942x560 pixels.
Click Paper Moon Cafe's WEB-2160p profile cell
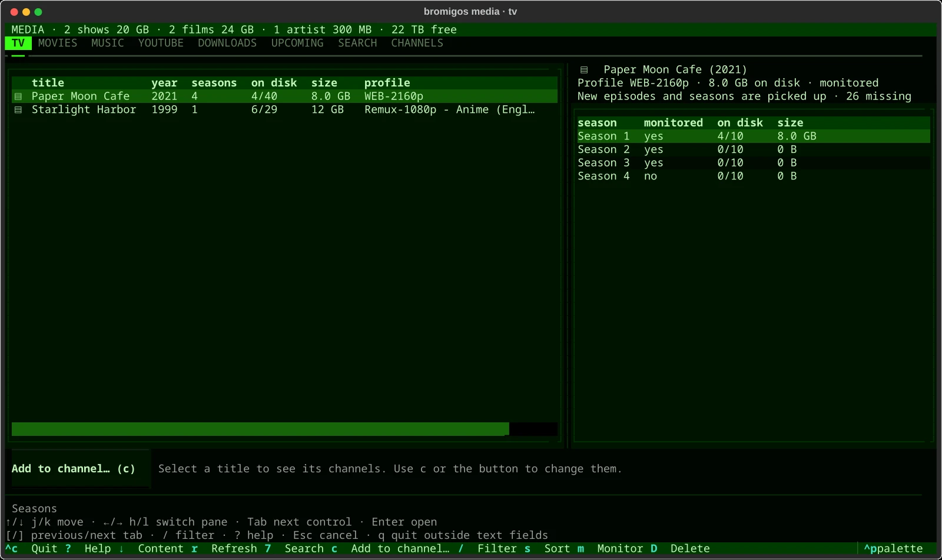pos(394,96)
